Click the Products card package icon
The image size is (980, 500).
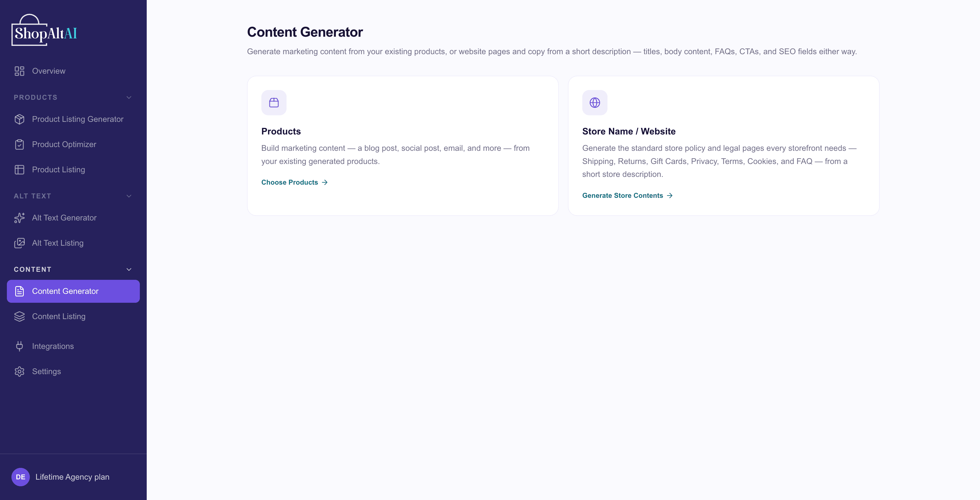(274, 102)
